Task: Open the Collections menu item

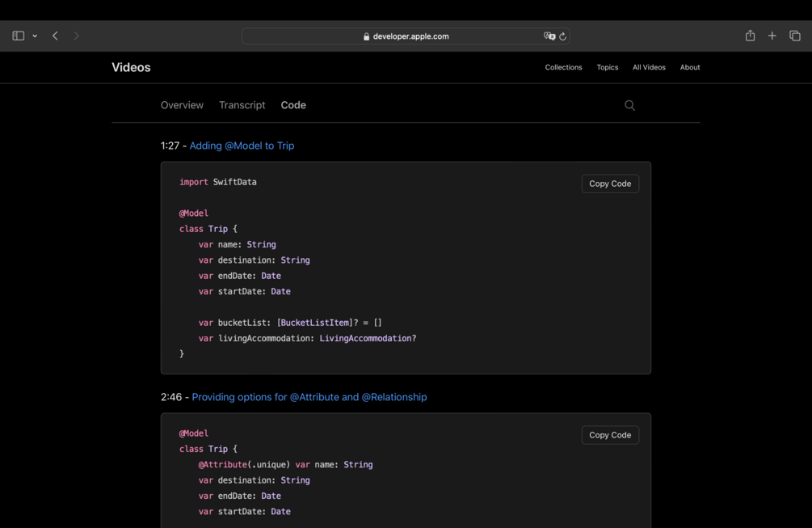Action: pyautogui.click(x=563, y=67)
